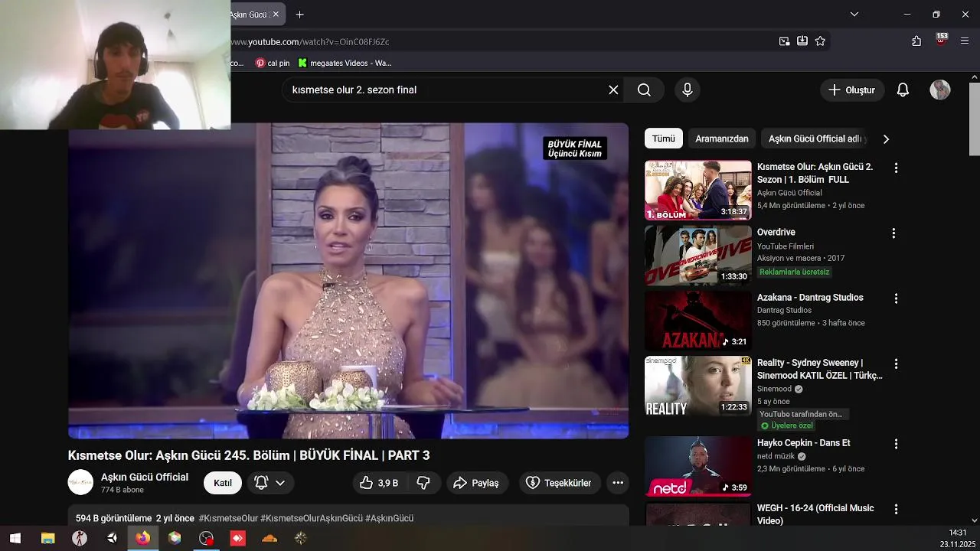Open the Kısmetse Olur 1. Bölüm thumbnail

click(x=698, y=190)
